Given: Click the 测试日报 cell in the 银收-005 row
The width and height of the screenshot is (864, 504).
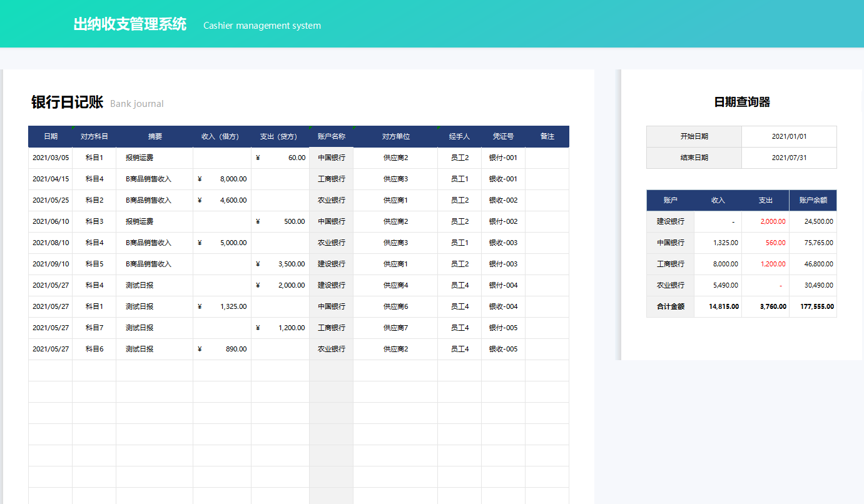Looking at the screenshot, I should pos(155,349).
